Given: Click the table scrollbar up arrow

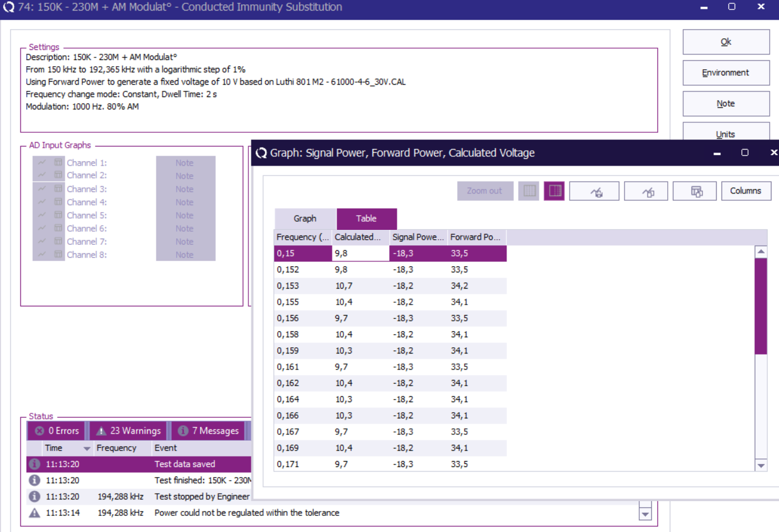Looking at the screenshot, I should pos(761,251).
